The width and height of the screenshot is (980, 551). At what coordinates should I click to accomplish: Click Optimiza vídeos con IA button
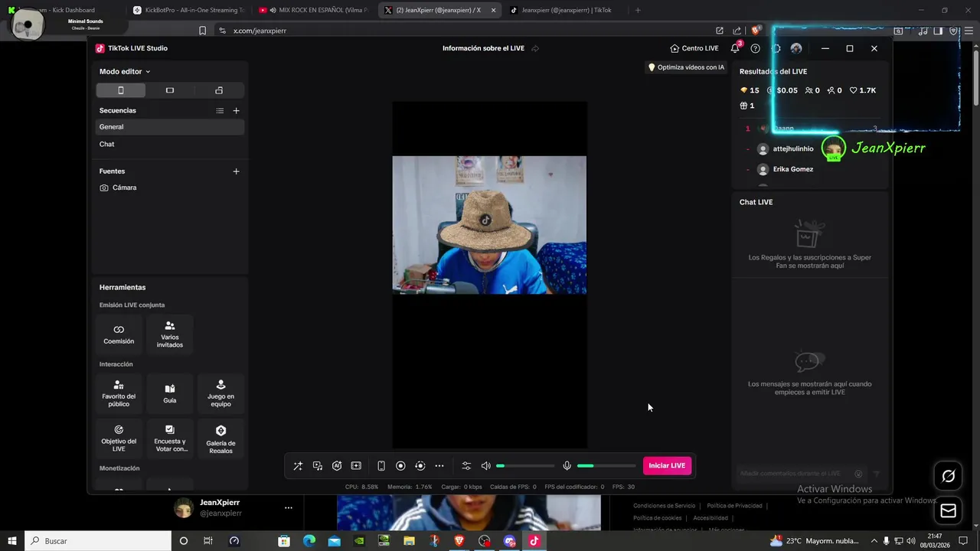pyautogui.click(x=686, y=67)
